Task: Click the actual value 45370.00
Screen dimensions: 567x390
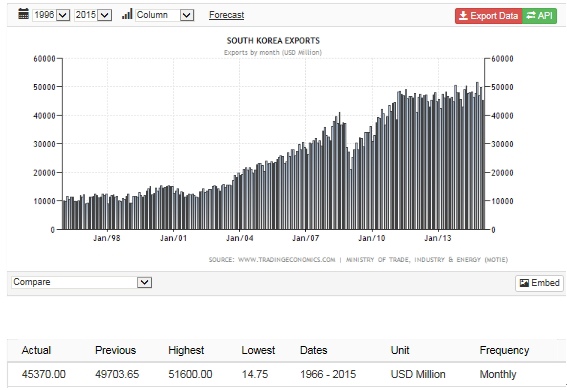Action: coord(44,374)
